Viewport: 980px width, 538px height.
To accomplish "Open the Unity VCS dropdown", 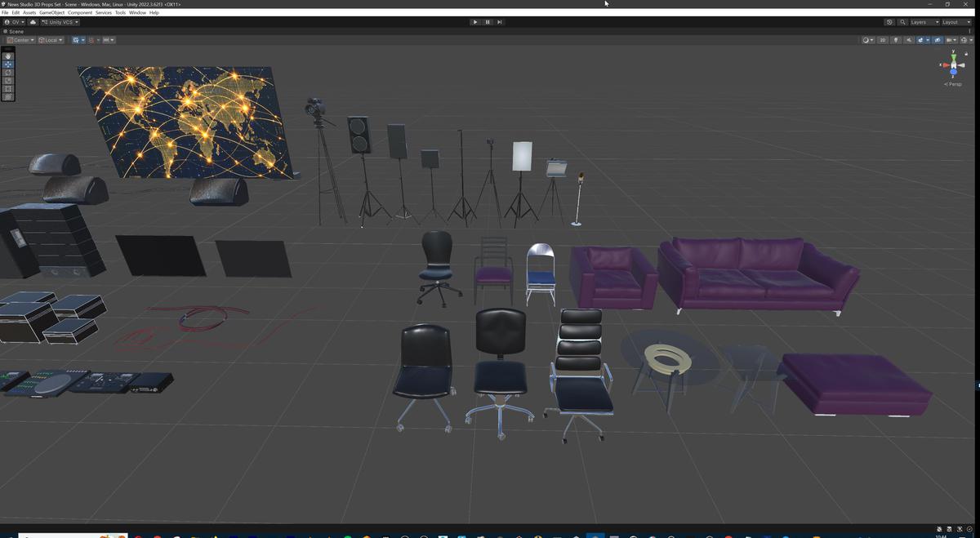I will pos(60,22).
